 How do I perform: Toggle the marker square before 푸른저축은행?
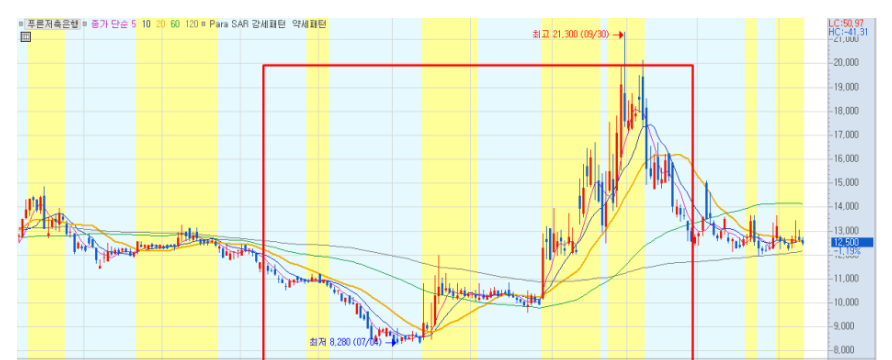click(20, 24)
